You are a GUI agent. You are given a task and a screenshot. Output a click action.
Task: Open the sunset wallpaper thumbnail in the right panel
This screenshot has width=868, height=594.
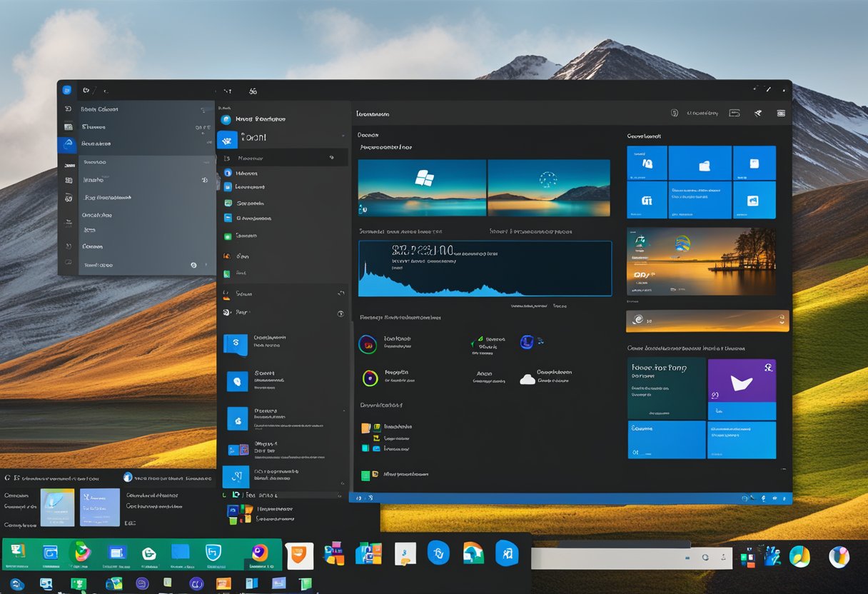(701, 261)
